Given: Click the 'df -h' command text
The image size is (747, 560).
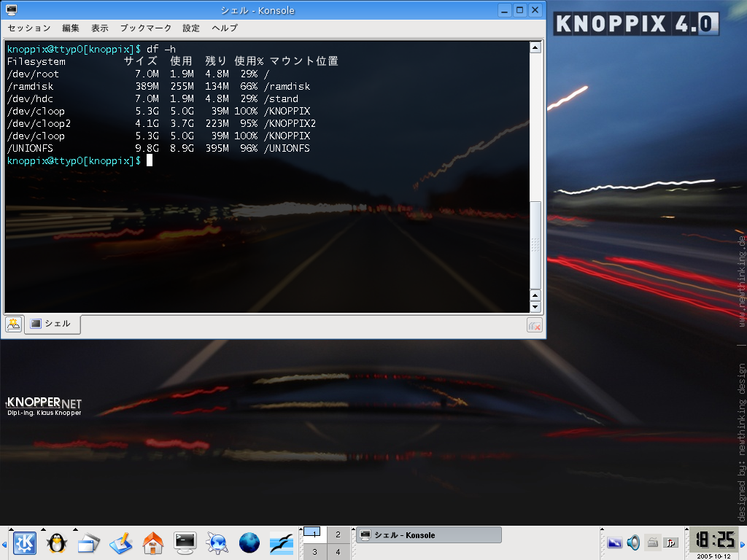Looking at the screenshot, I should coord(161,49).
